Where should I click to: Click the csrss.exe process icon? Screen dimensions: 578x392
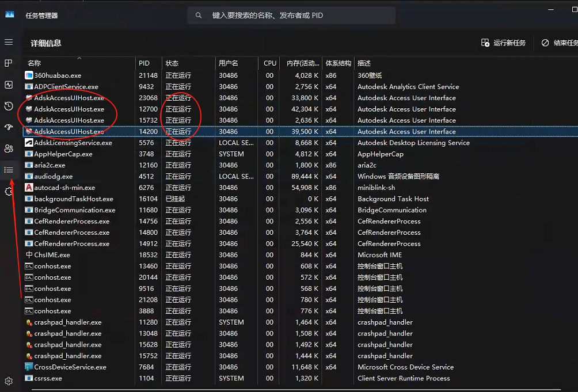coord(29,378)
